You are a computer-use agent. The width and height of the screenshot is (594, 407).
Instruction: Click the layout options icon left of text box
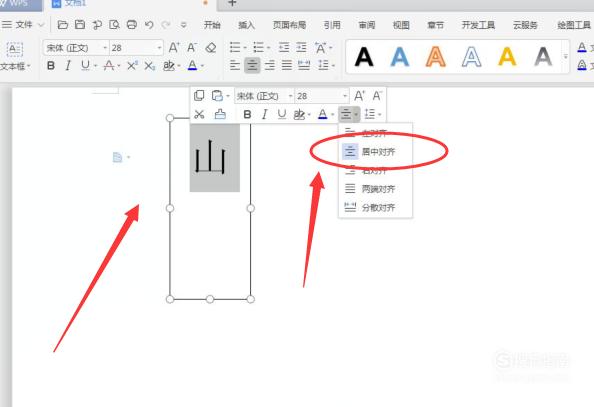click(118, 157)
